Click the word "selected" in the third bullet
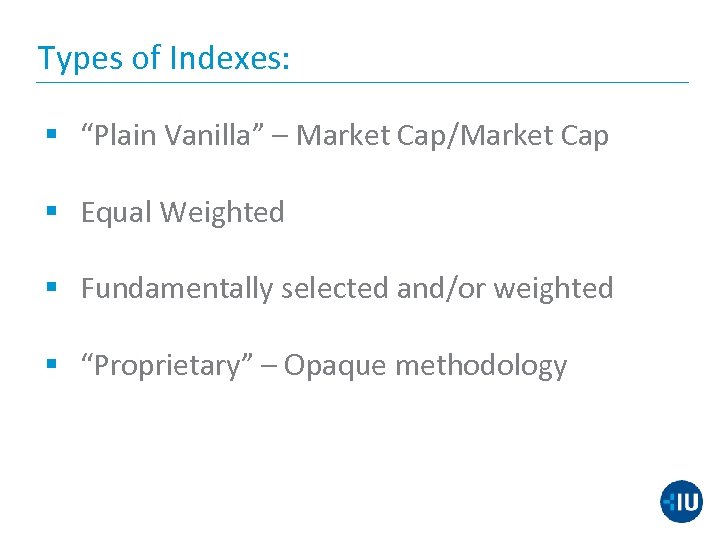This screenshot has width=720, height=540. [335, 288]
